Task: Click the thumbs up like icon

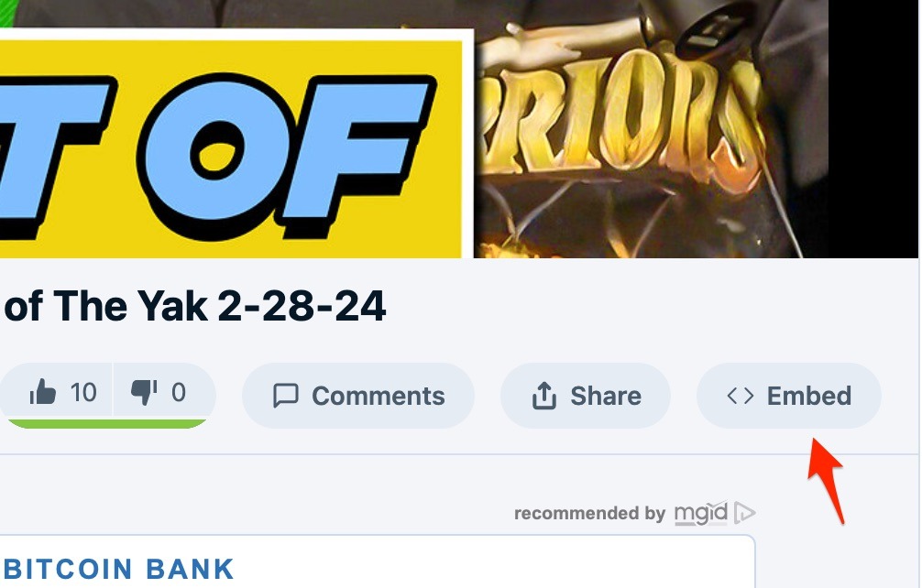Action: (43, 392)
